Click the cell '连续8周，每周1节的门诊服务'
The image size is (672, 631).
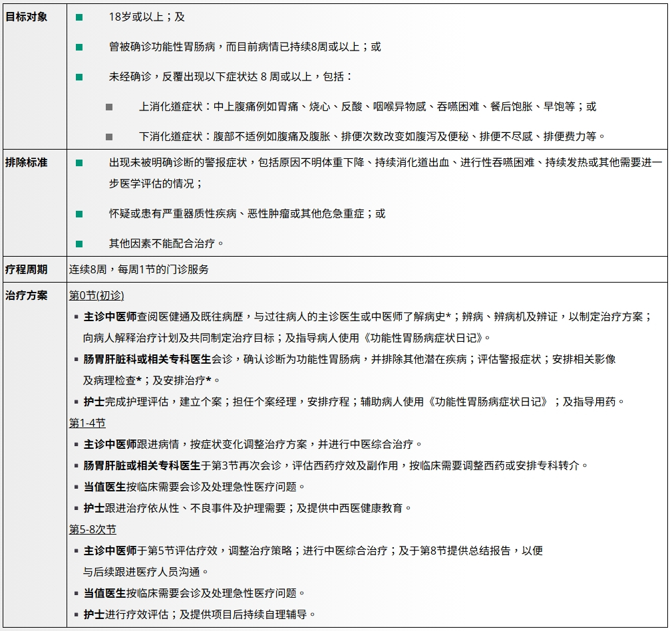tap(139, 269)
